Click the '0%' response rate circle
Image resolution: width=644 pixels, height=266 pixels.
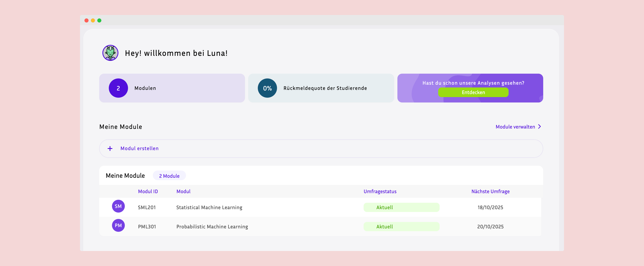(267, 88)
